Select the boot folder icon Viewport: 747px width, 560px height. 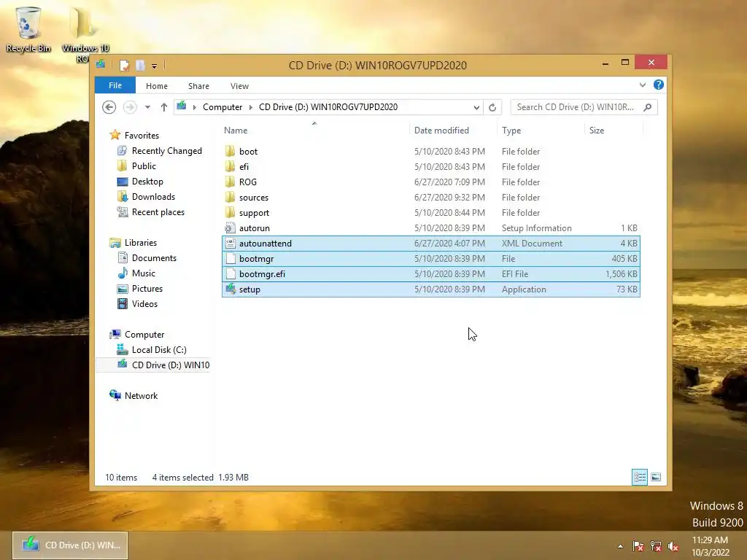(x=230, y=152)
